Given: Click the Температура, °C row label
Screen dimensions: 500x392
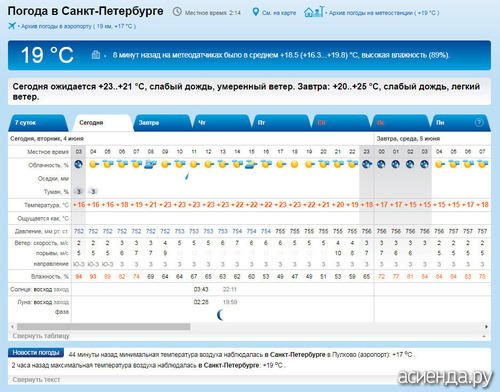Looking at the screenshot, I should [46, 205].
